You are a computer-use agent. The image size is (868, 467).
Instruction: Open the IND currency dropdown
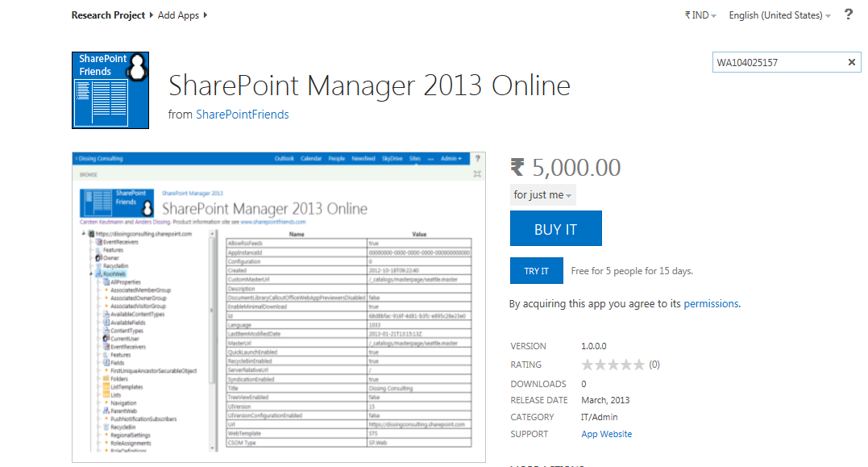700,15
